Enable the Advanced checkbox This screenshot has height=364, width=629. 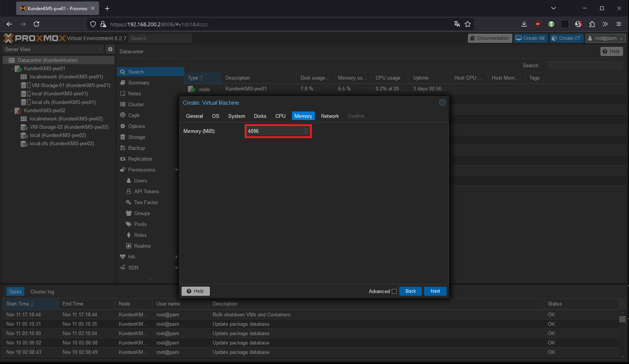point(394,292)
